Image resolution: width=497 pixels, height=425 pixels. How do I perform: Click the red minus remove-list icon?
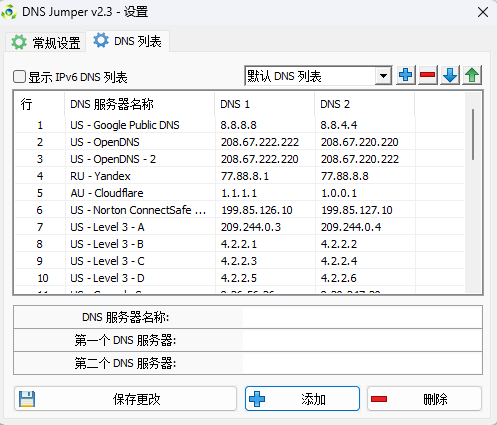coord(428,75)
